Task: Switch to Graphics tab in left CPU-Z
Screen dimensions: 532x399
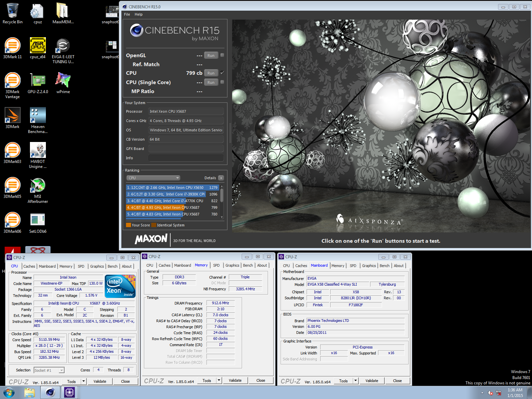Action: click(97, 266)
